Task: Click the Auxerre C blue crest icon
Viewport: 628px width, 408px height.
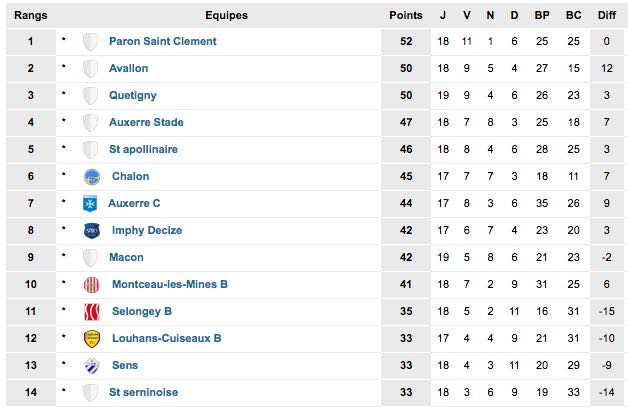Action: click(90, 203)
